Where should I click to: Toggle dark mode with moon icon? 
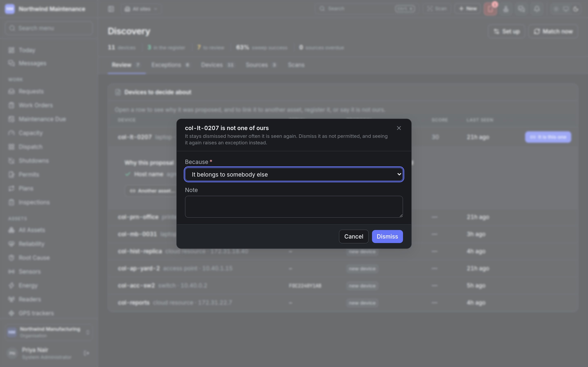[575, 9]
